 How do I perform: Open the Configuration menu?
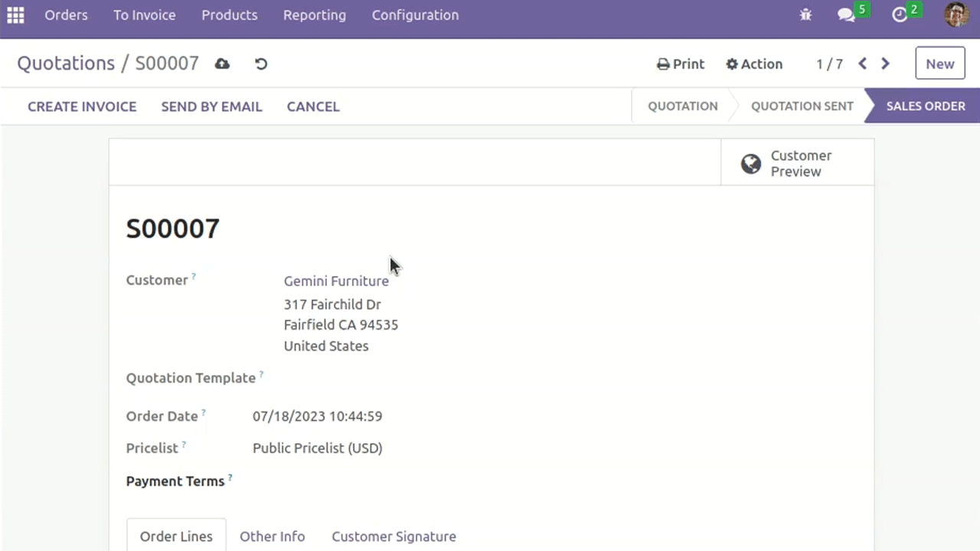(415, 15)
